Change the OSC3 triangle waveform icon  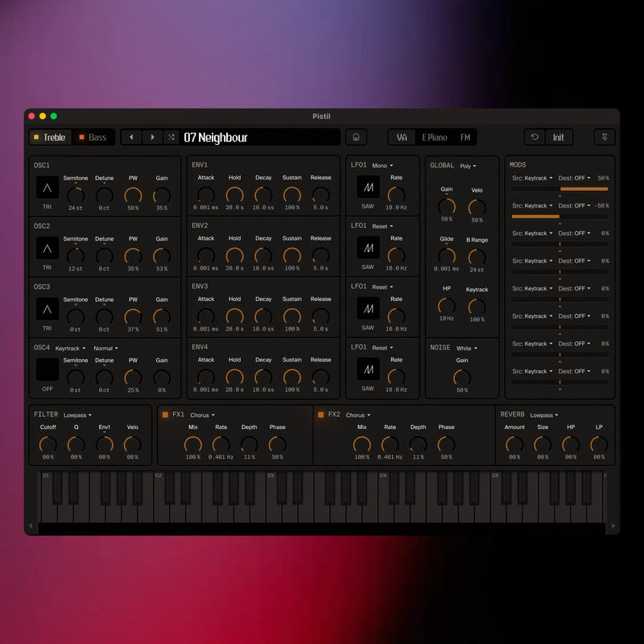47,309
